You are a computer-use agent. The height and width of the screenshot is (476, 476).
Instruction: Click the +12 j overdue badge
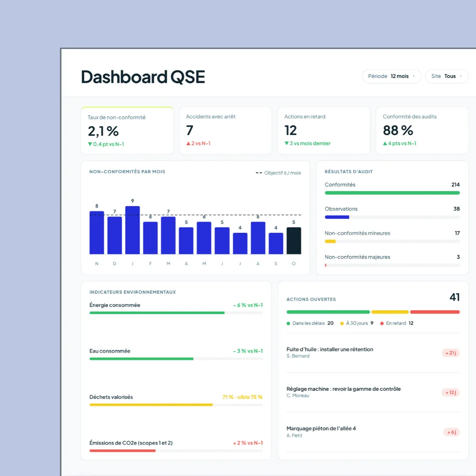pyautogui.click(x=451, y=393)
